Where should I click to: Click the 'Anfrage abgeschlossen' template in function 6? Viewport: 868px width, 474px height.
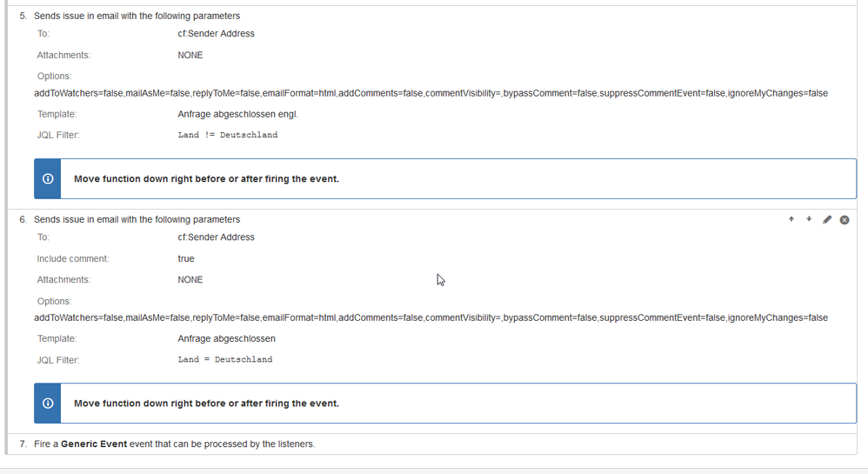click(x=226, y=338)
